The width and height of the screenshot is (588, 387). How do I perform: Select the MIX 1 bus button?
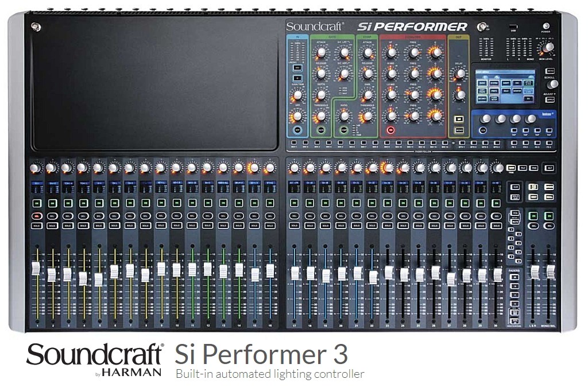point(293,142)
